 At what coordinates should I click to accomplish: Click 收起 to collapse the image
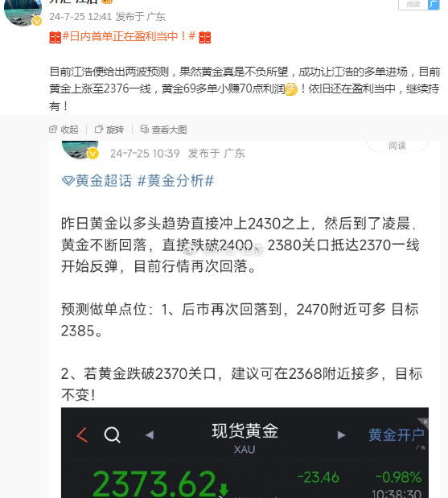point(69,130)
